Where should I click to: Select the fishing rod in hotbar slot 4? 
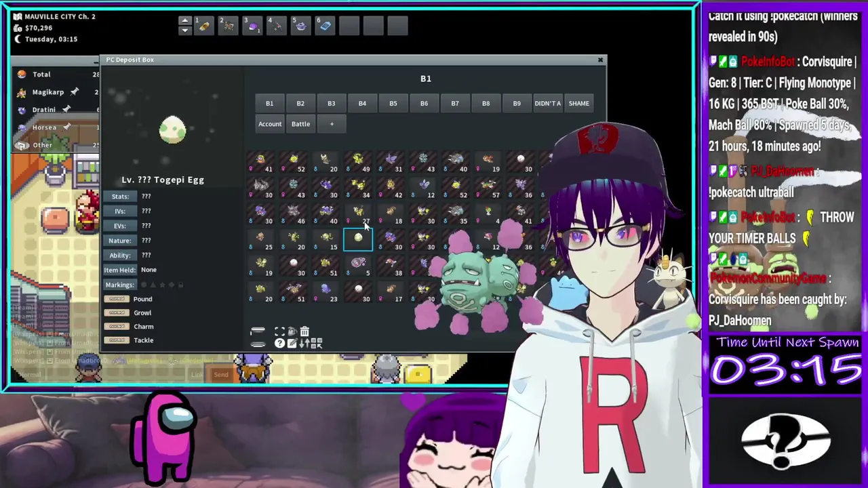click(x=277, y=26)
